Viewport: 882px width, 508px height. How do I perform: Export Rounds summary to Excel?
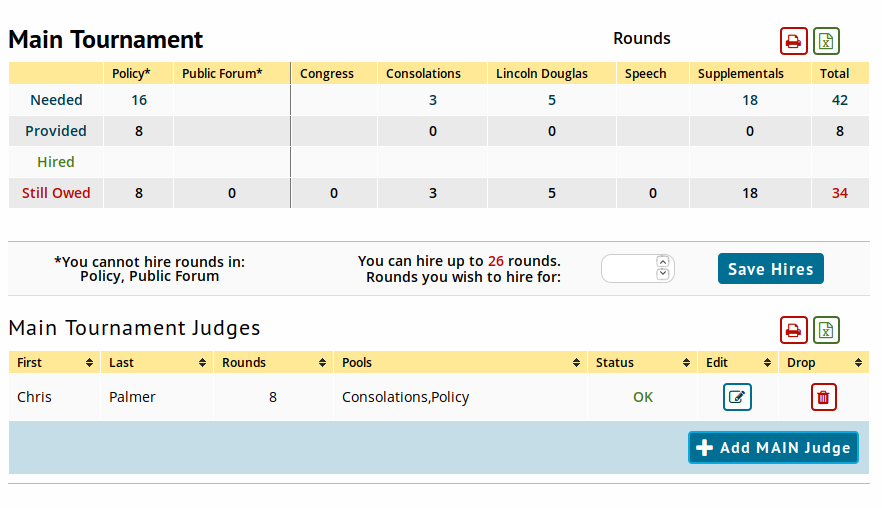pyautogui.click(x=826, y=41)
